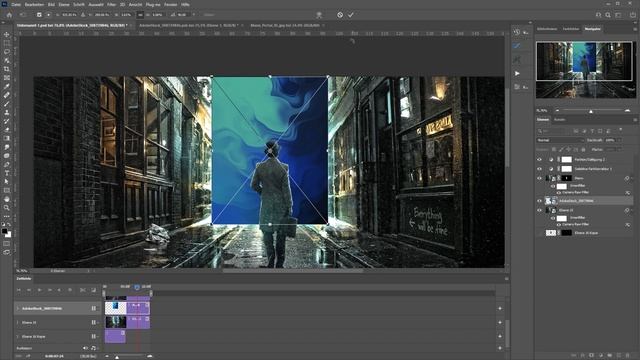Hide the Farbton/Sättigung 2 layer

click(x=540, y=160)
